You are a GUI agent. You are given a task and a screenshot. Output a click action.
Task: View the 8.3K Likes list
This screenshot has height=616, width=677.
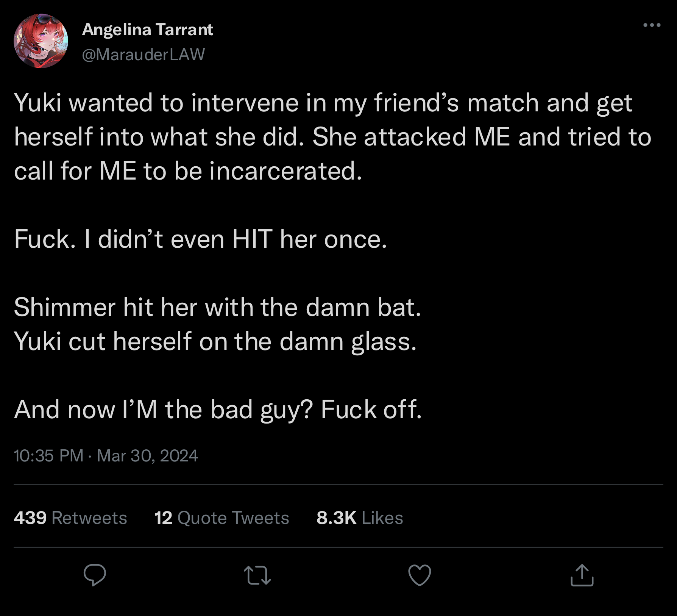(360, 518)
